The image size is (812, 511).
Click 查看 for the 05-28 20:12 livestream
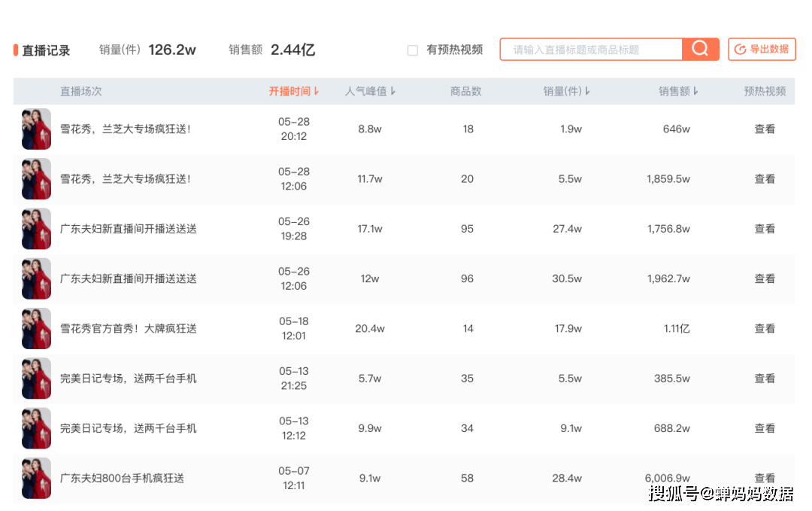(x=764, y=129)
